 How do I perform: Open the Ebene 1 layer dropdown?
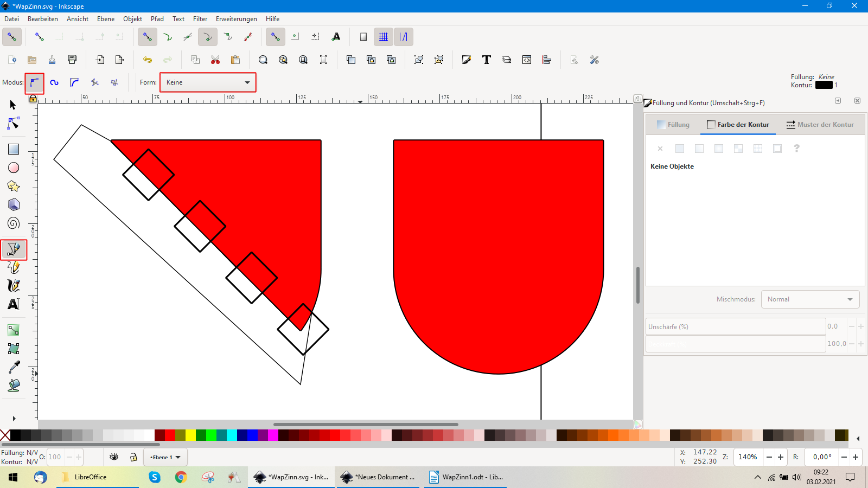165,457
